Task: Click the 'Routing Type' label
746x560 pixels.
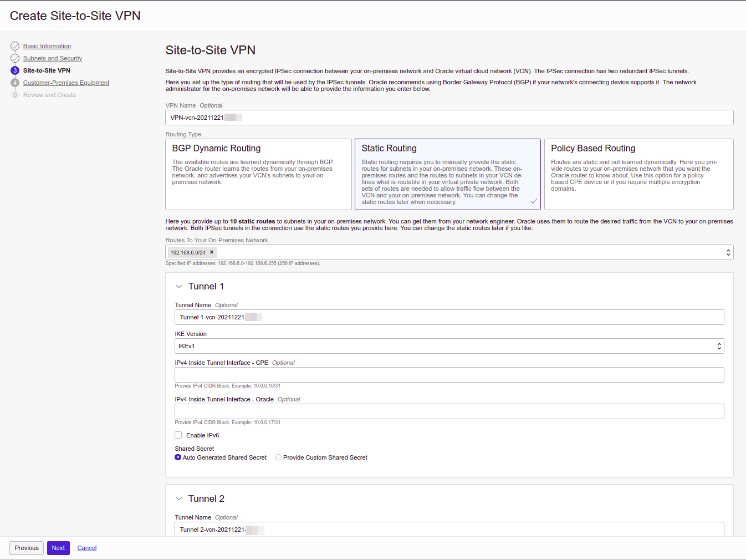Action: 183,134
